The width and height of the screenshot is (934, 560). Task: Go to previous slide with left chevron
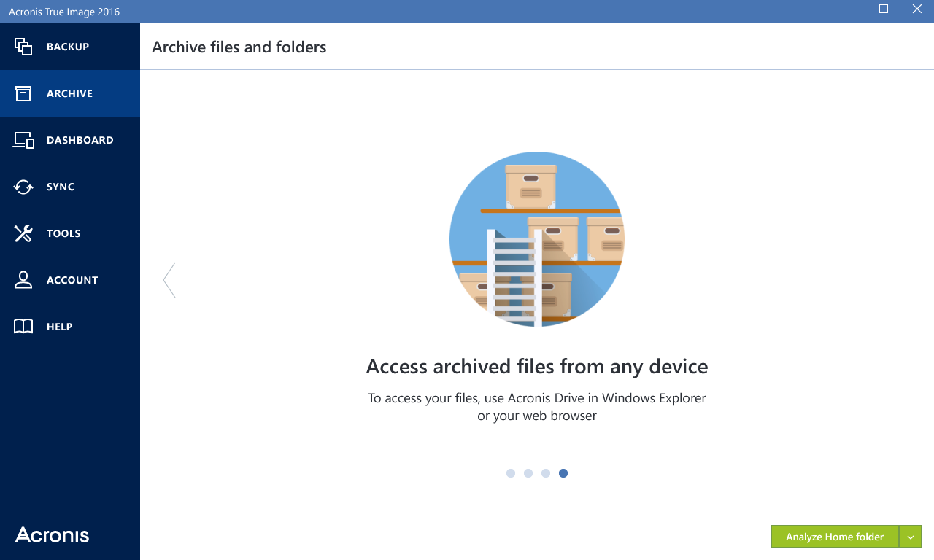tap(169, 280)
